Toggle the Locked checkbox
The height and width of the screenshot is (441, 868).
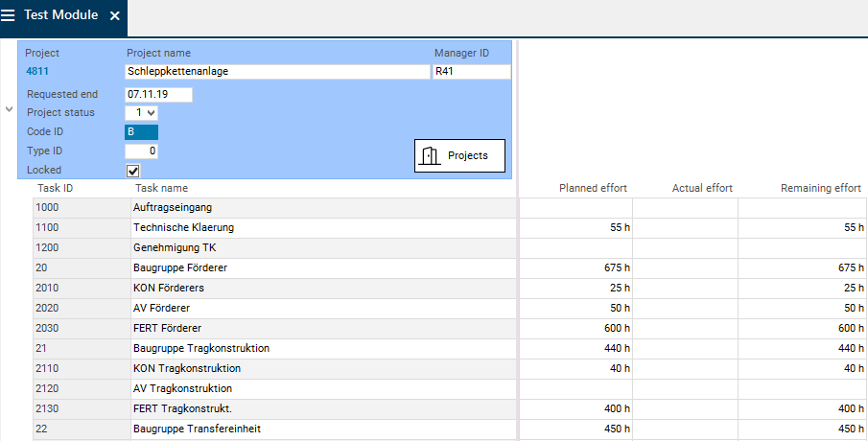(133, 171)
